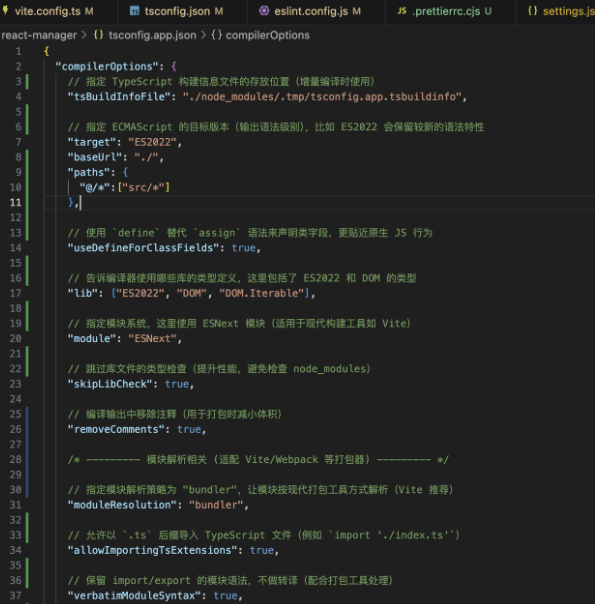
Task: Click the "DOM.Iterable" string in lib array
Action: click(261, 293)
